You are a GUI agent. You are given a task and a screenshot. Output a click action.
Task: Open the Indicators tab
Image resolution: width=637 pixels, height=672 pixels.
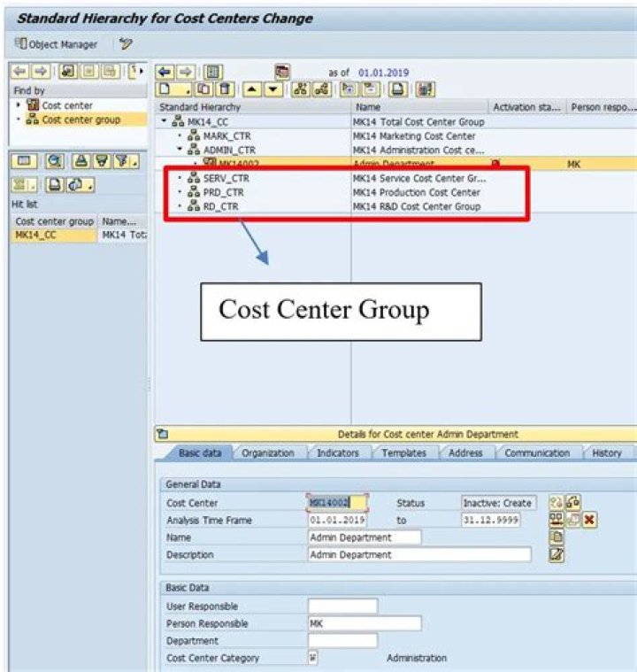pos(338,453)
